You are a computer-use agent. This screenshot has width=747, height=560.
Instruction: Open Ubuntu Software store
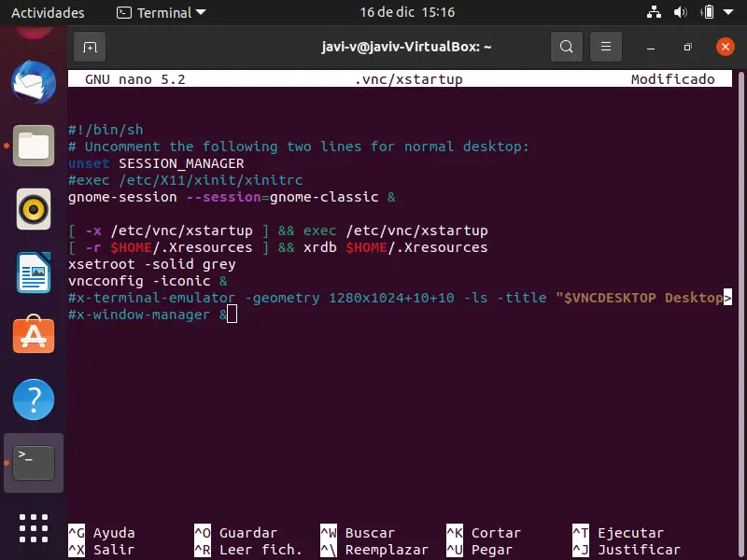click(33, 336)
